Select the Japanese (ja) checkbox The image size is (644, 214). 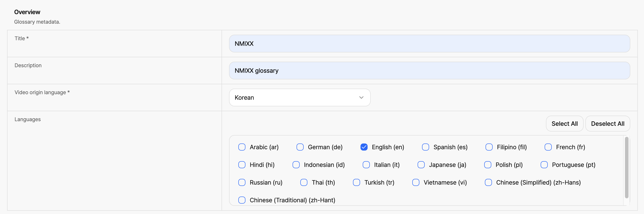tap(421, 165)
